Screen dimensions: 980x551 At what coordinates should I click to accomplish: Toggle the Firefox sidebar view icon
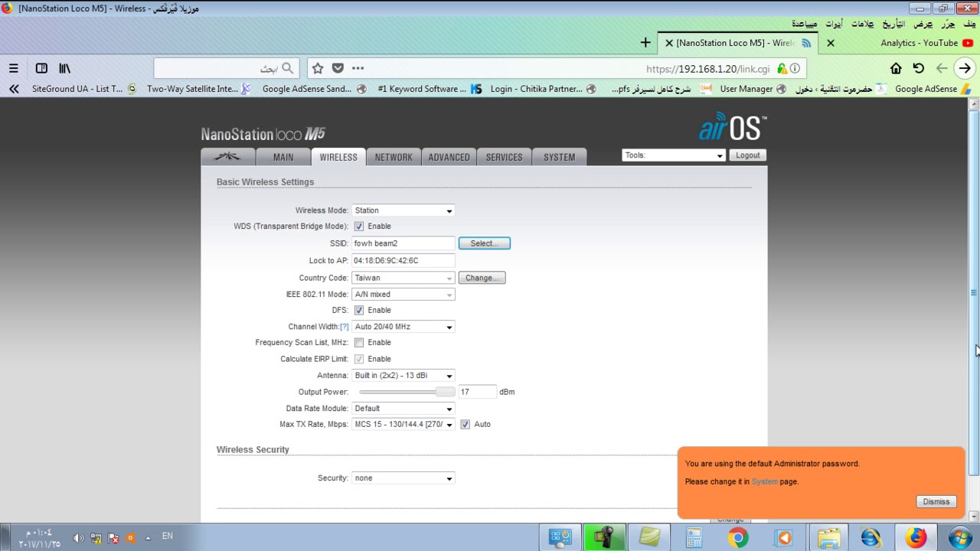tap(41, 68)
